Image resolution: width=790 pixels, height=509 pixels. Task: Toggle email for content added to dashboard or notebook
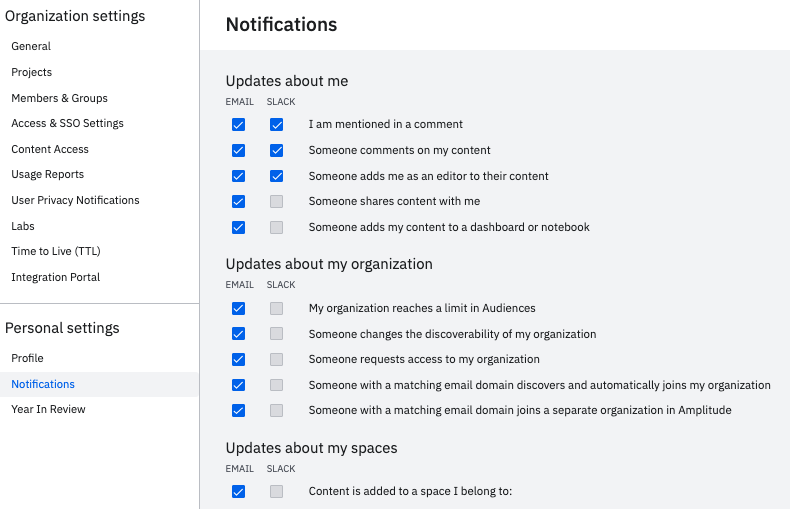pyautogui.click(x=238, y=227)
